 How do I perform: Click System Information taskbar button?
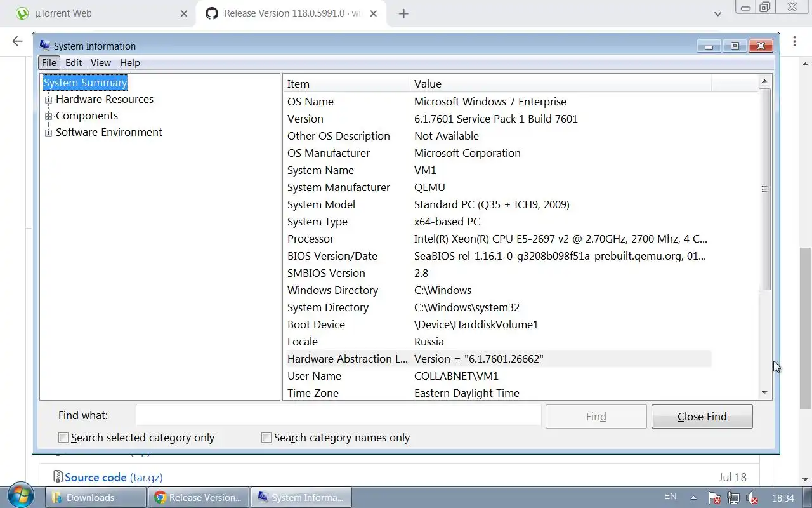301,497
